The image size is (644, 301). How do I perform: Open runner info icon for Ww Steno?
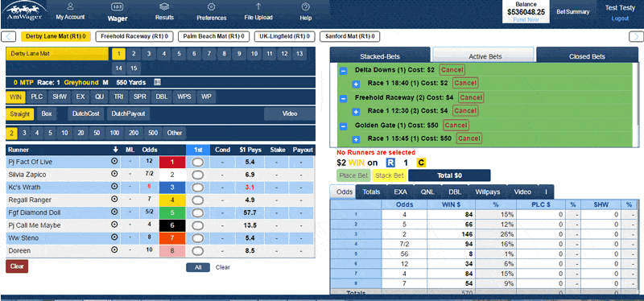(114, 237)
